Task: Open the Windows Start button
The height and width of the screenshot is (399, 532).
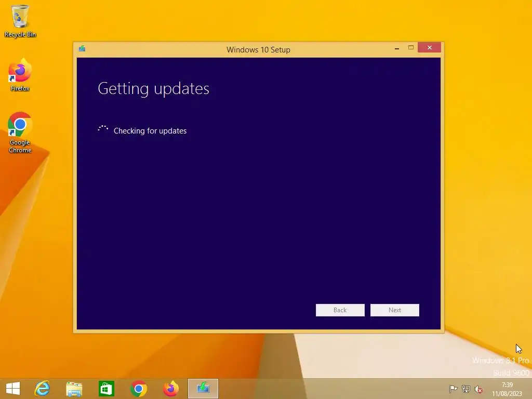Action: pyautogui.click(x=13, y=389)
